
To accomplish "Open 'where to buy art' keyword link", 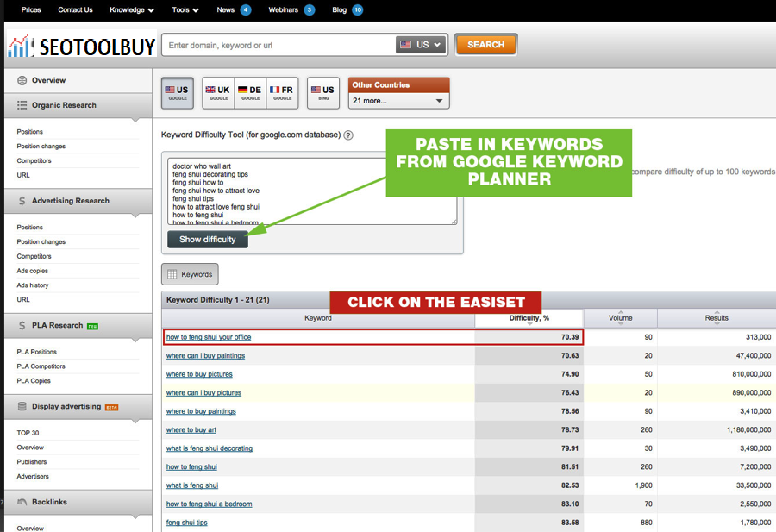I will (x=191, y=430).
